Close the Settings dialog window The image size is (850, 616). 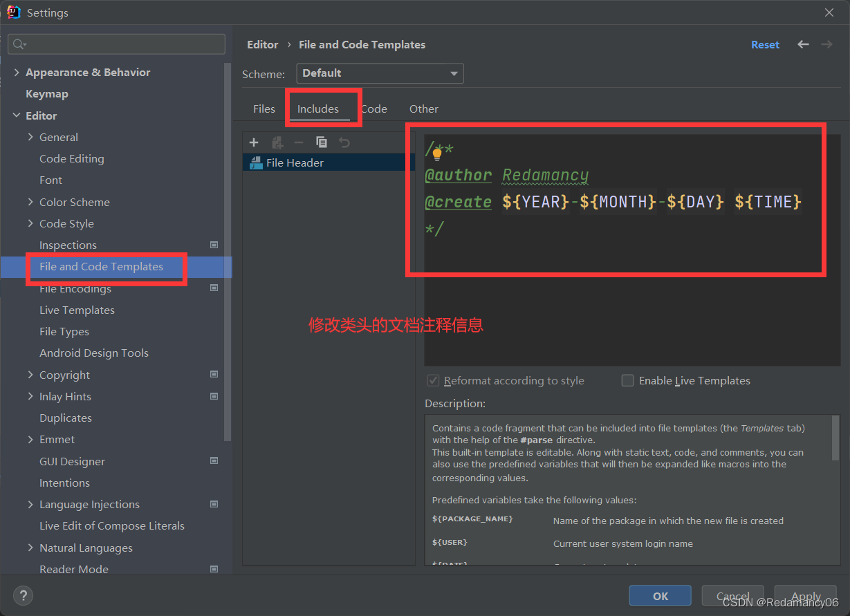click(829, 12)
